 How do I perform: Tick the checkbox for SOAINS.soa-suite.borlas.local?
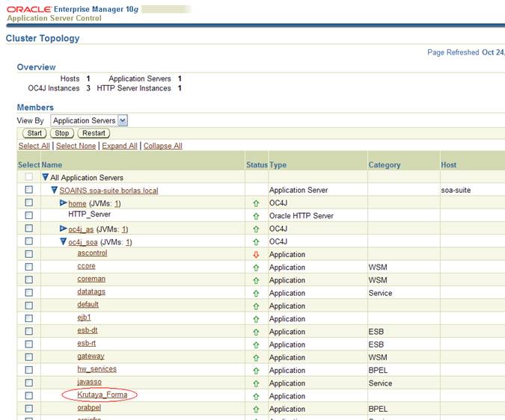[29, 190]
